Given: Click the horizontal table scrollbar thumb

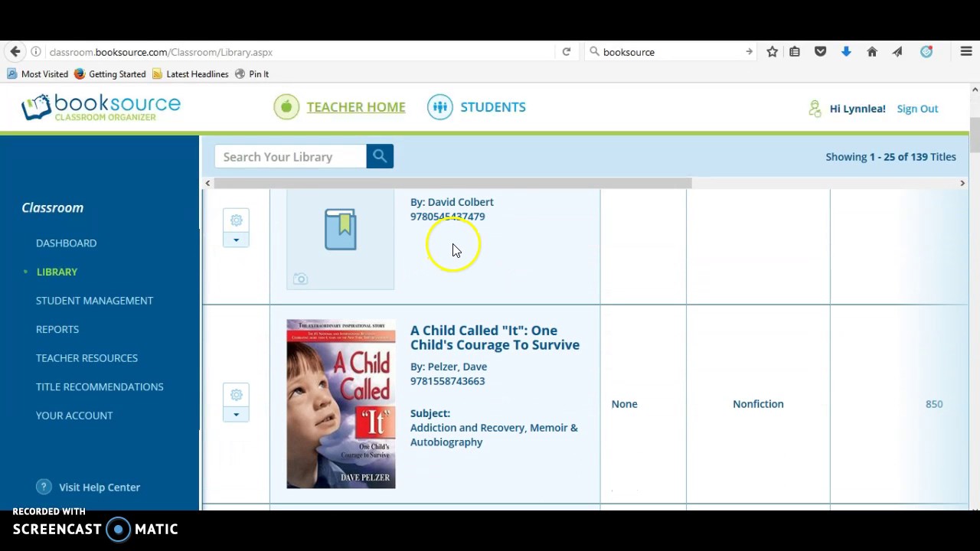Looking at the screenshot, I should (x=452, y=183).
